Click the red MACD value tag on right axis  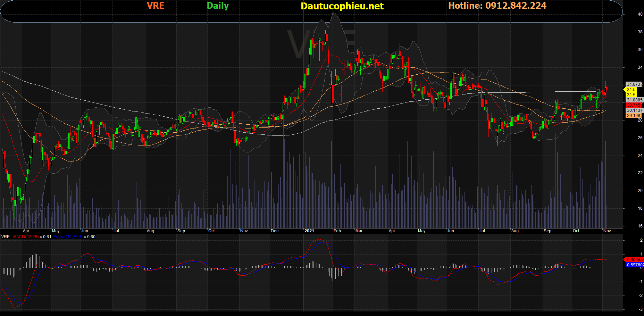pos(635,260)
